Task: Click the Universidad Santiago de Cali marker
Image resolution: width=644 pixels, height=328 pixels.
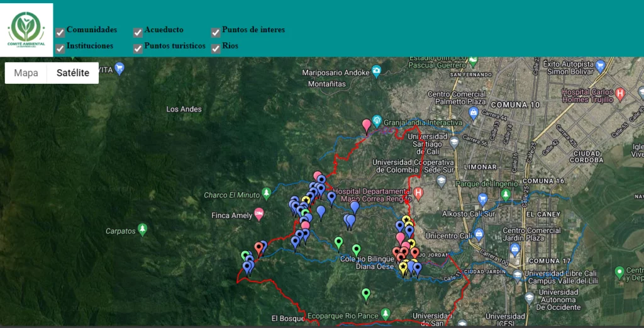Action: pyautogui.click(x=454, y=142)
